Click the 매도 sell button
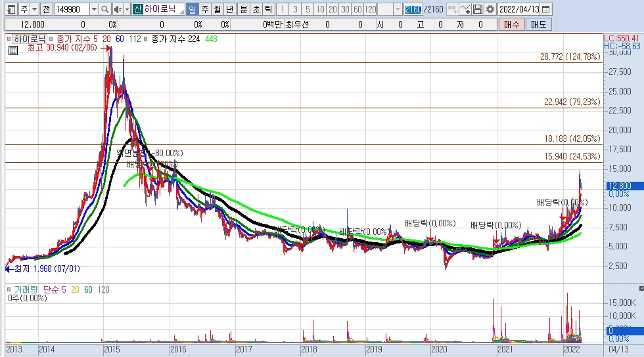This screenshot has height=357, width=644. 538,25
